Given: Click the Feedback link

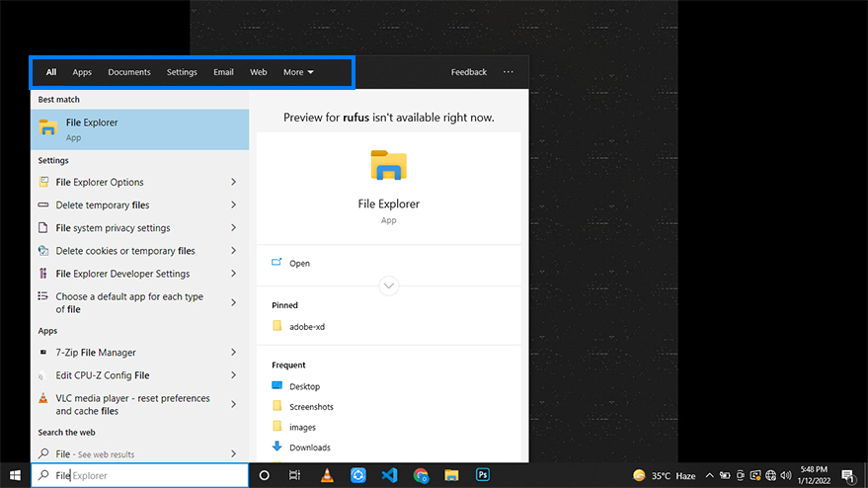Looking at the screenshot, I should tap(469, 72).
